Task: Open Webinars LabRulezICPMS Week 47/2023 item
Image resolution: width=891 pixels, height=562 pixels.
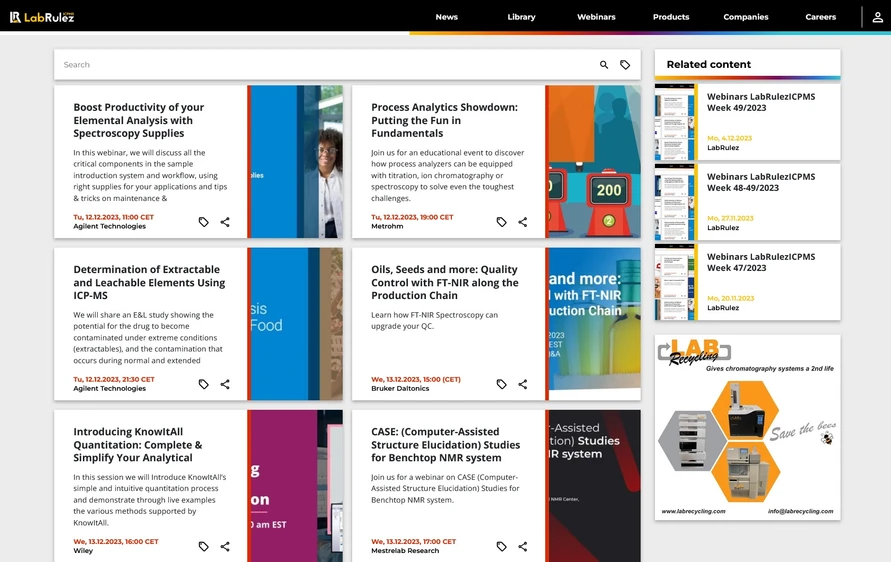Action: [x=761, y=263]
